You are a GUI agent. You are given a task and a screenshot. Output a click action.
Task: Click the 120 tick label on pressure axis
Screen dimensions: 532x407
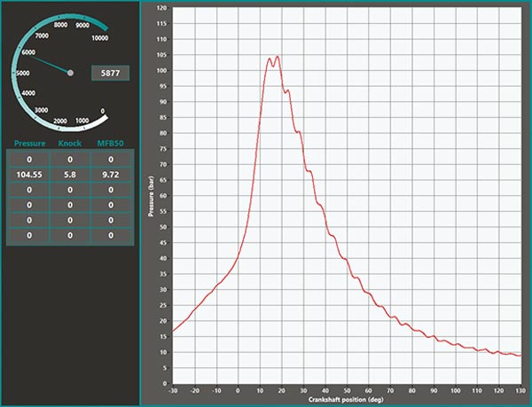coord(160,7)
